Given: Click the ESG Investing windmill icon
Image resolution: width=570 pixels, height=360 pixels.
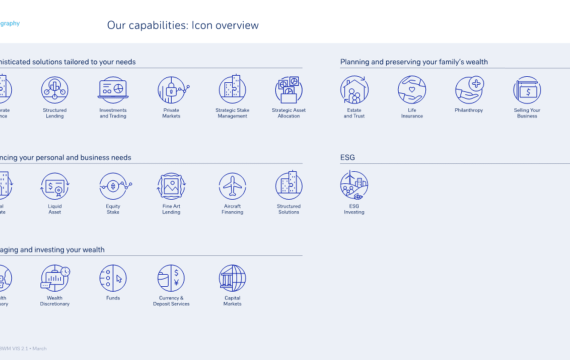Looking at the screenshot, I should point(354,185).
